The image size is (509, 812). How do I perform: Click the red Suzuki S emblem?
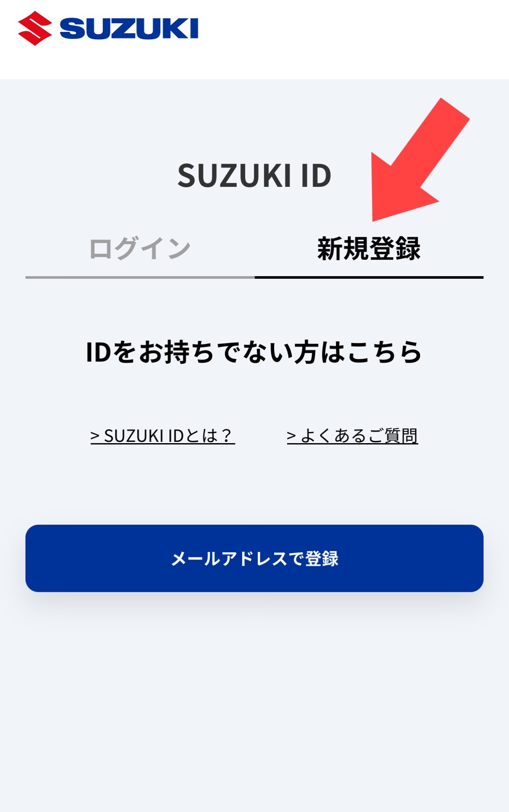[x=35, y=28]
